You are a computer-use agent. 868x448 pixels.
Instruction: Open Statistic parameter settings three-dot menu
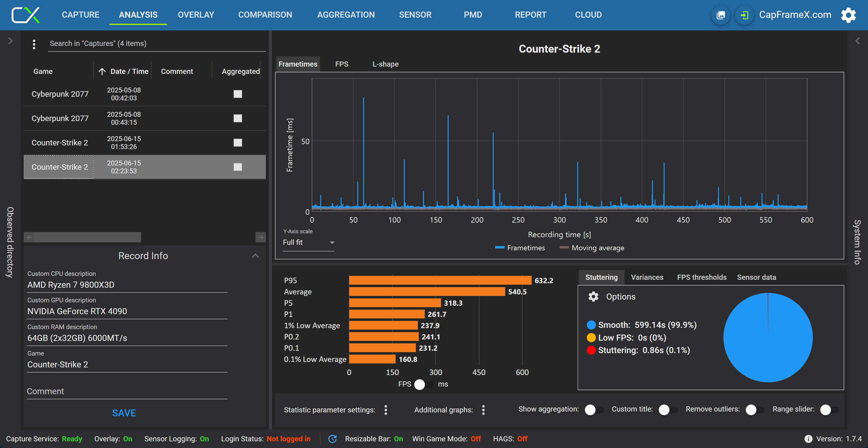pyautogui.click(x=386, y=410)
